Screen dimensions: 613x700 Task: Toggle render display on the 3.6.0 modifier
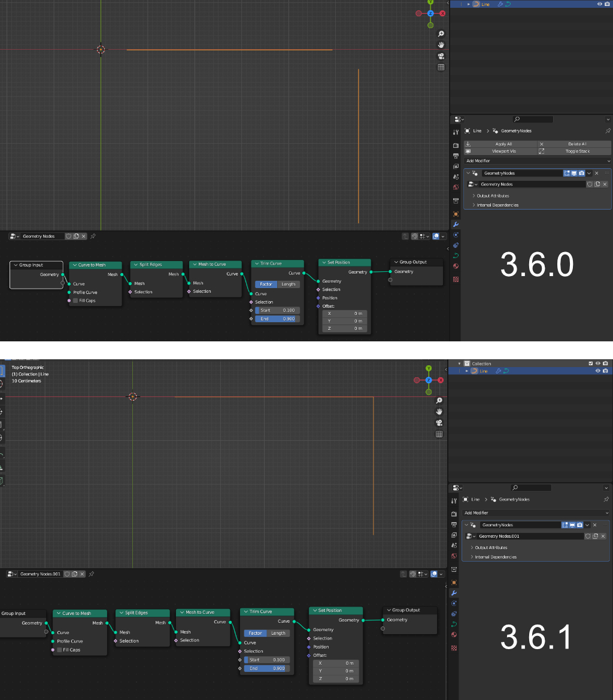coord(582,173)
